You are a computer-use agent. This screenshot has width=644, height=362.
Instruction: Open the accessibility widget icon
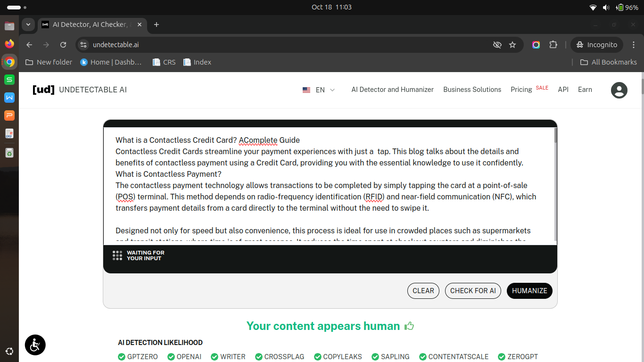[35, 345]
